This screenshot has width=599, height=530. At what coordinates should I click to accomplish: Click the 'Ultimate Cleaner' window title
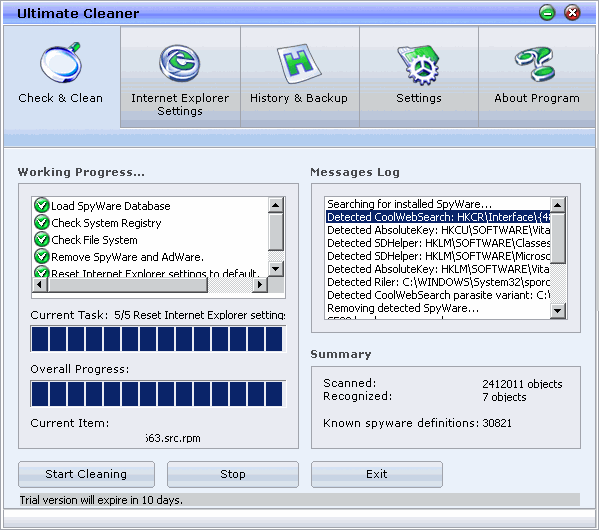pos(78,13)
